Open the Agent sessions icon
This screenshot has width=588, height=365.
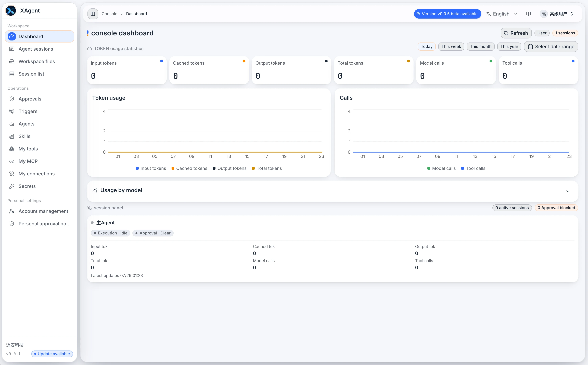tap(12, 49)
